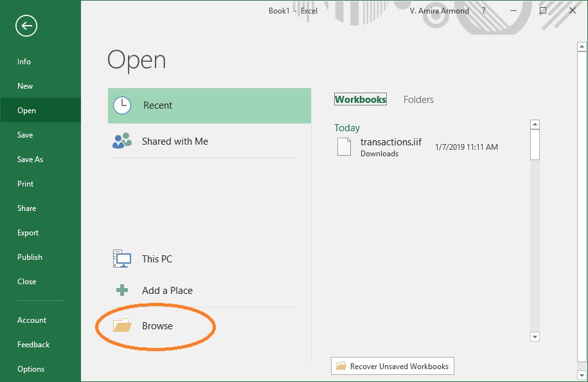Click the Browse label
The height and width of the screenshot is (382, 588).
[157, 325]
